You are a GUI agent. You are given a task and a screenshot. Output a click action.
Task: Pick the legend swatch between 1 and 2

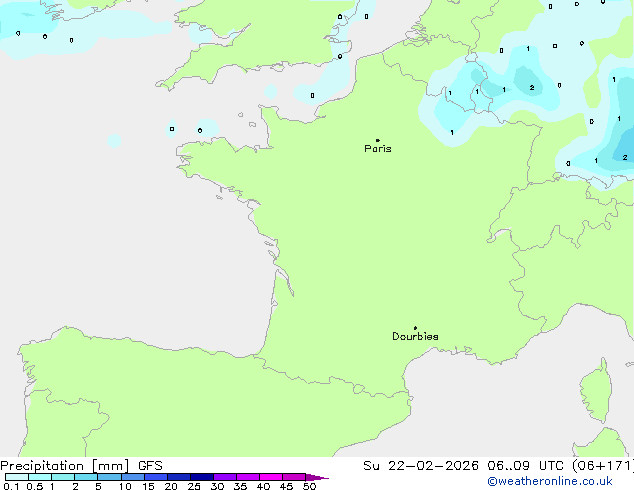[63, 477]
